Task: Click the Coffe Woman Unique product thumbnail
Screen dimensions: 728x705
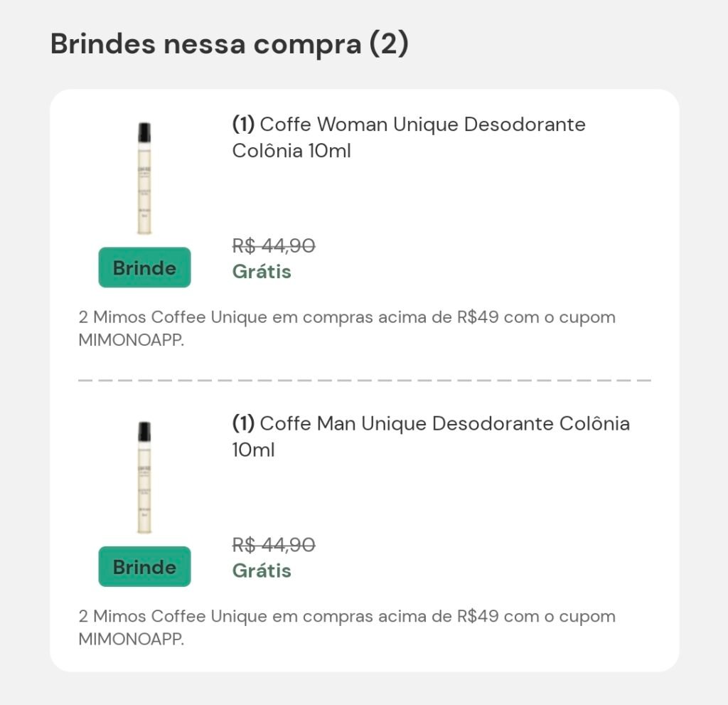Action: (144, 179)
